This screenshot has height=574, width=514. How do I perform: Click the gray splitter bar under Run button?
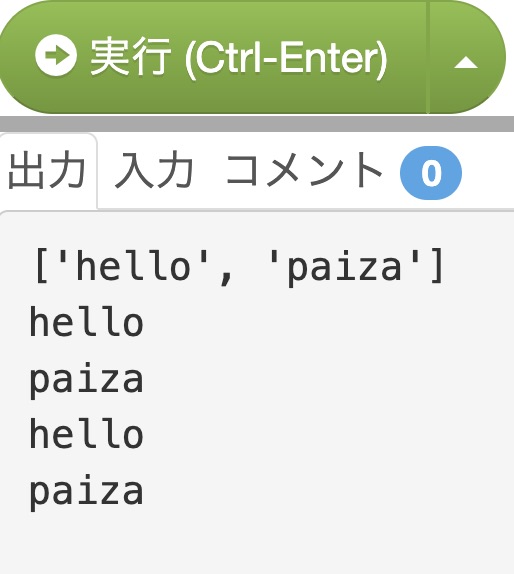tap(257, 124)
